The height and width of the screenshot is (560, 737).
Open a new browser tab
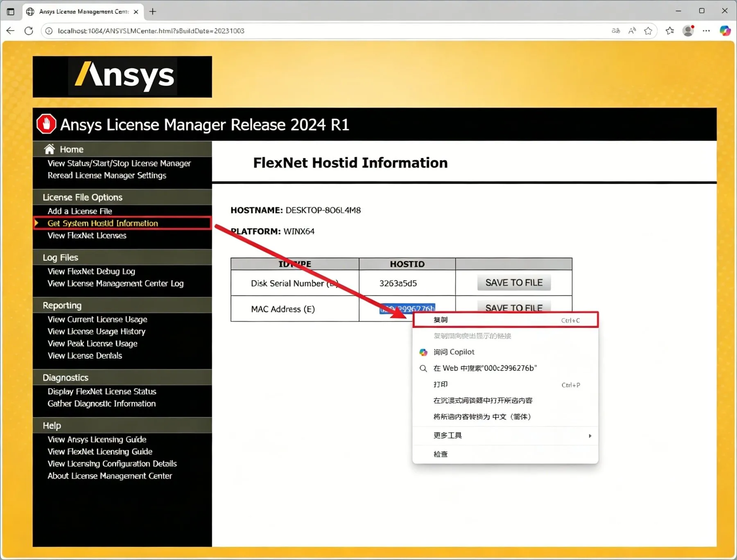(x=153, y=11)
